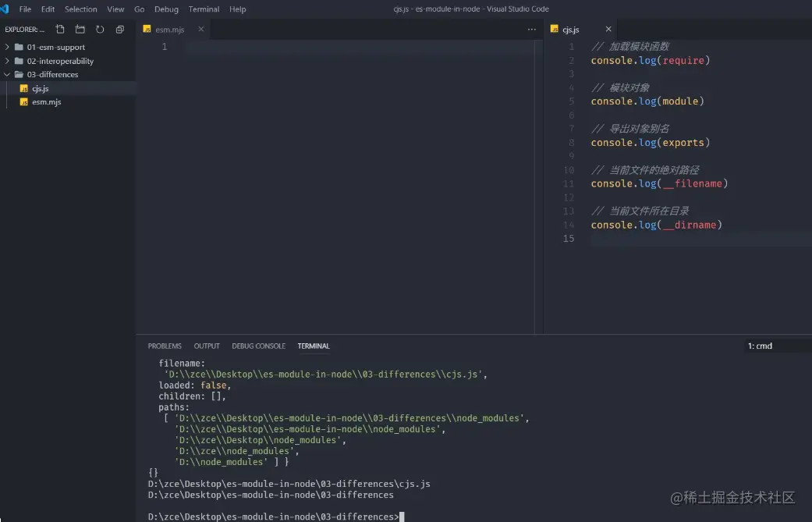Image resolution: width=812 pixels, height=522 pixels.
Task: Open the 1: cmd terminal dropdown
Action: coord(777,346)
